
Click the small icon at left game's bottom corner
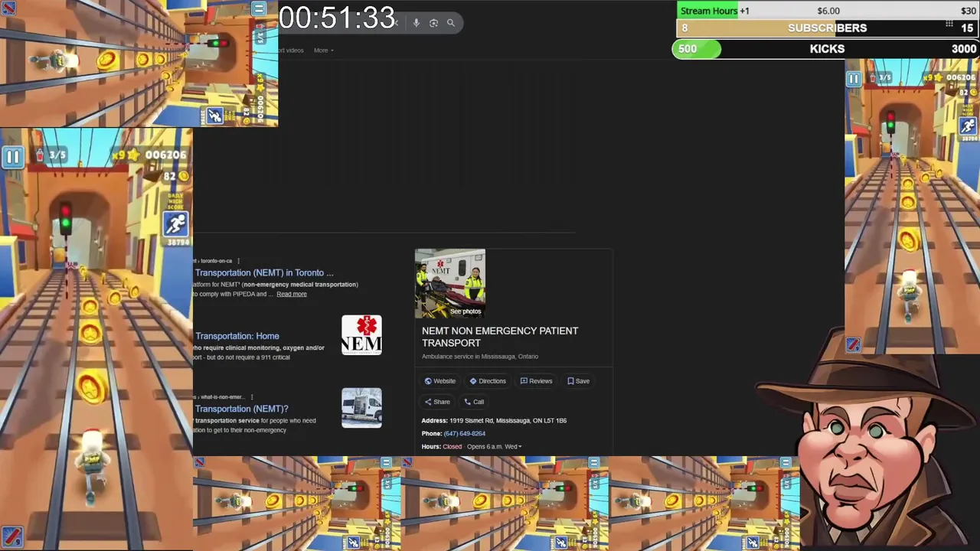(x=11, y=536)
